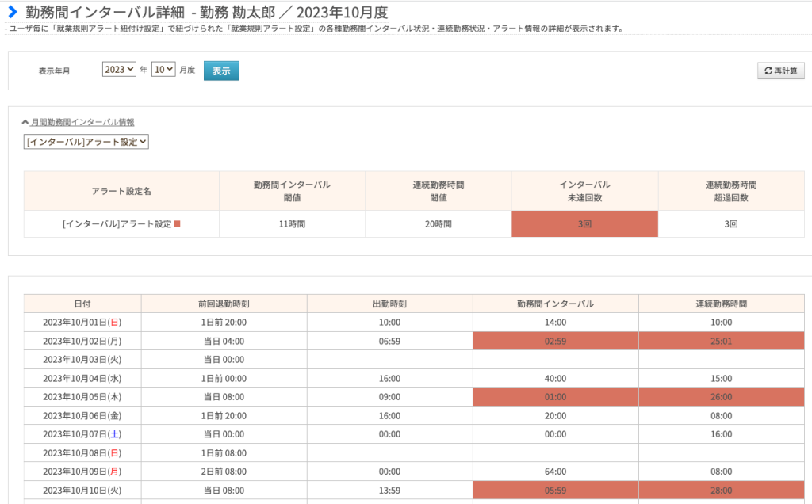Click the 勤務間インターバル column header in lower table

[x=555, y=304]
